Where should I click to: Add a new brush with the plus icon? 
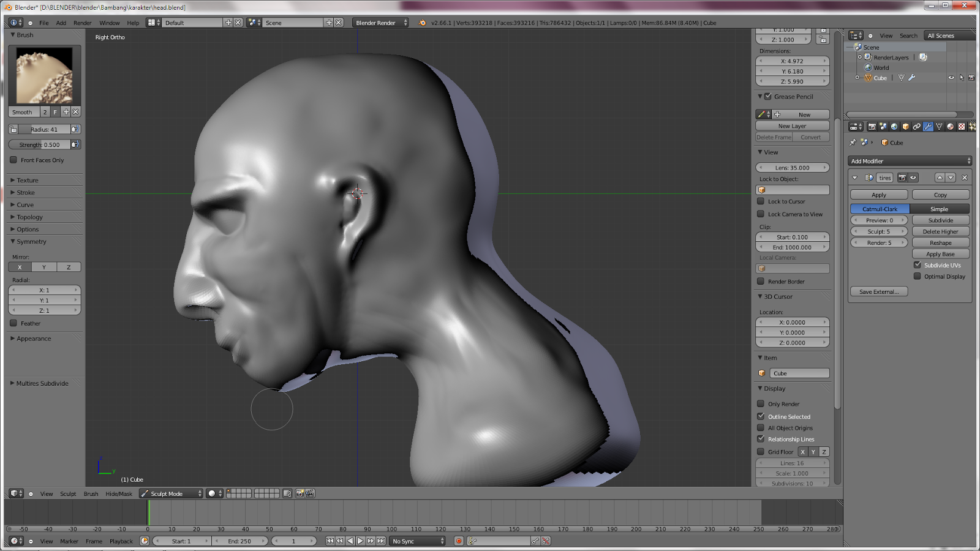click(66, 112)
